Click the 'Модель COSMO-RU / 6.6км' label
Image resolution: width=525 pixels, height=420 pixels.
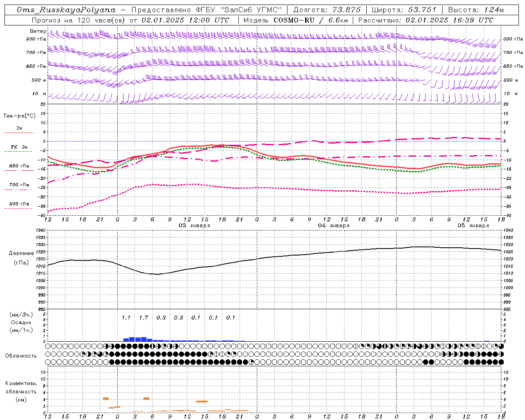pos(295,20)
